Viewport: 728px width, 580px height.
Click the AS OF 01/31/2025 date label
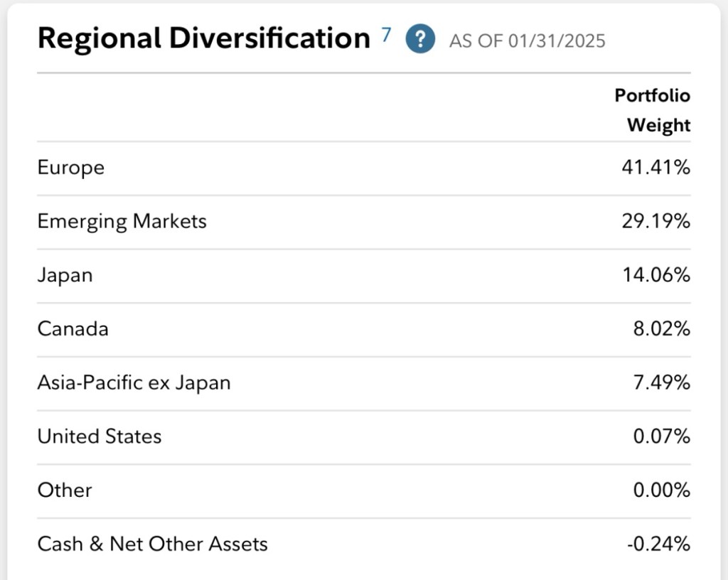coord(527,41)
